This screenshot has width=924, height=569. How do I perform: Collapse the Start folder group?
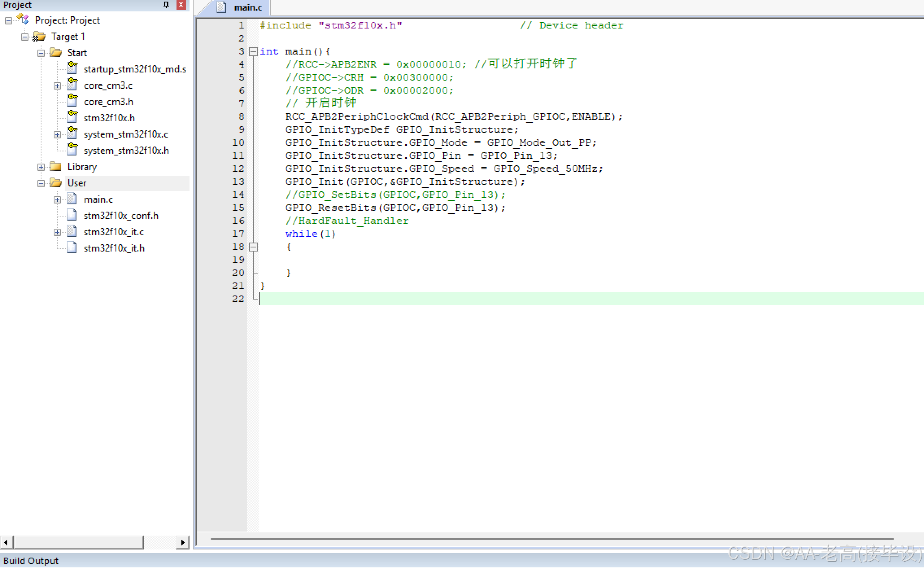pos(41,53)
